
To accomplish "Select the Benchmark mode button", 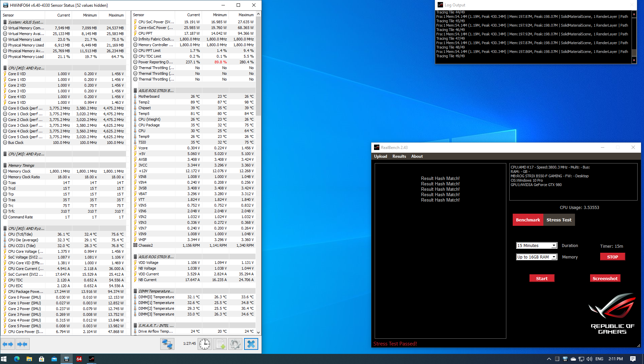I will 528,220.
